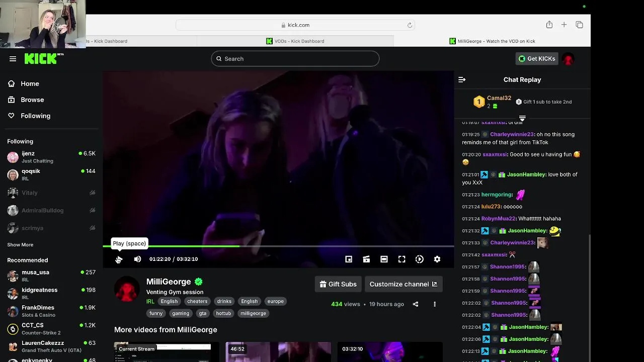644x362 pixels.
Task: Click the kick.com browser address bar
Action: tap(295, 25)
